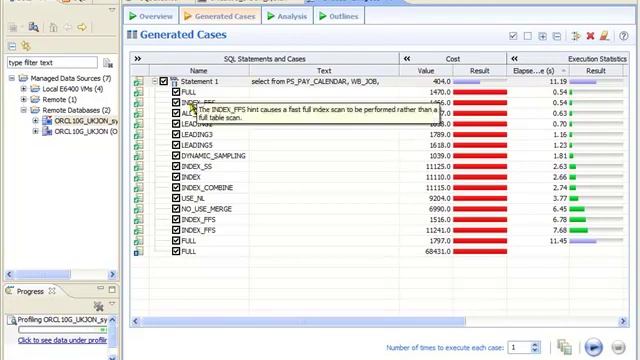640x360 pixels.
Task: Click the search data sources magnifier icon
Action: [x=33, y=27]
